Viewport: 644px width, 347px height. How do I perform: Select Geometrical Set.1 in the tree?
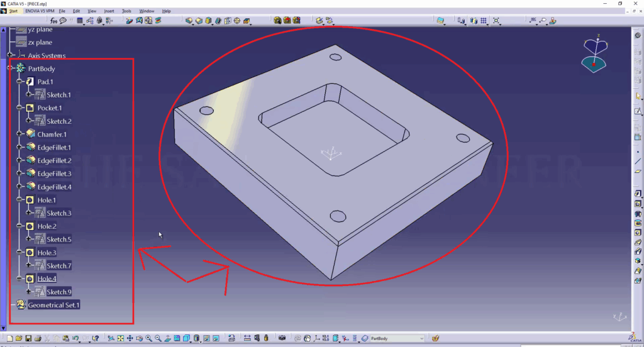point(53,306)
